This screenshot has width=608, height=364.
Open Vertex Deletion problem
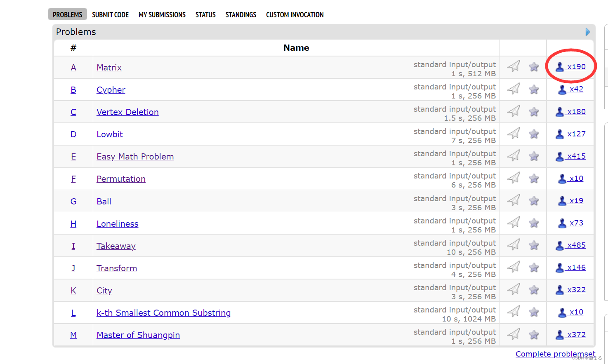coord(127,112)
